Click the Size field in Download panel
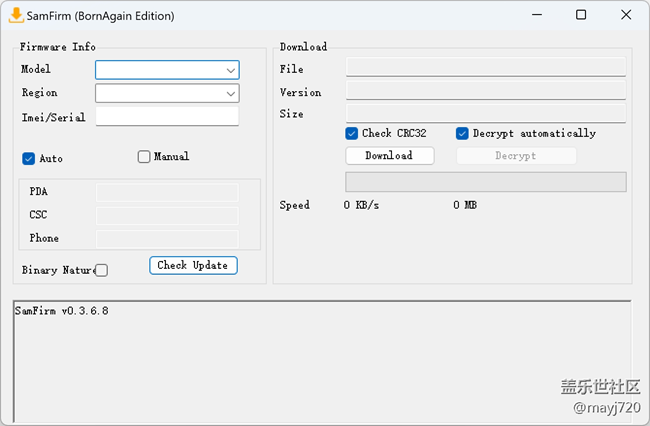Image resolution: width=650 pixels, height=426 pixels. pyautogui.click(x=485, y=113)
